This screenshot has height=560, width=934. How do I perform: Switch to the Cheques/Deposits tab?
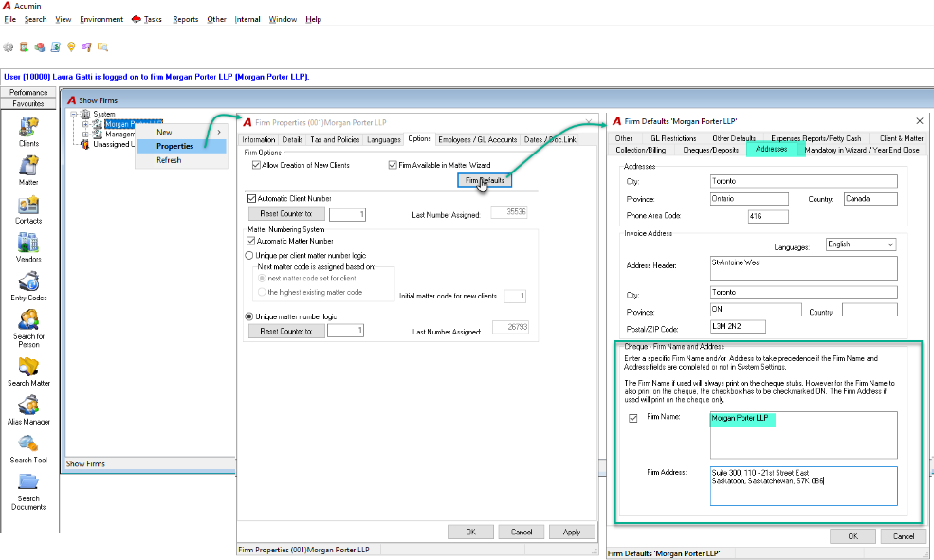pyautogui.click(x=710, y=150)
